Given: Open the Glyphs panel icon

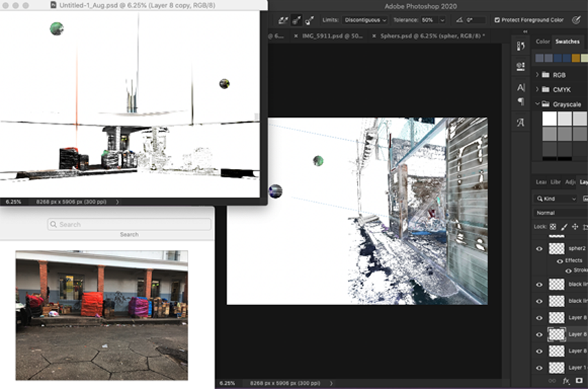Looking at the screenshot, I should [521, 123].
